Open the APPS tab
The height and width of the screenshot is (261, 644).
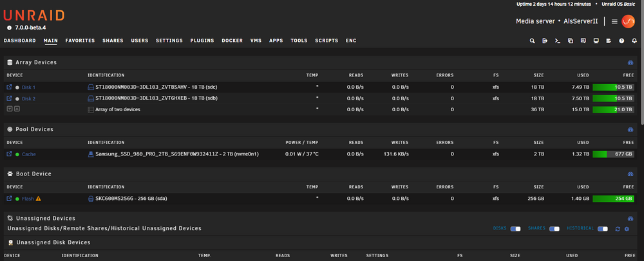tap(276, 40)
